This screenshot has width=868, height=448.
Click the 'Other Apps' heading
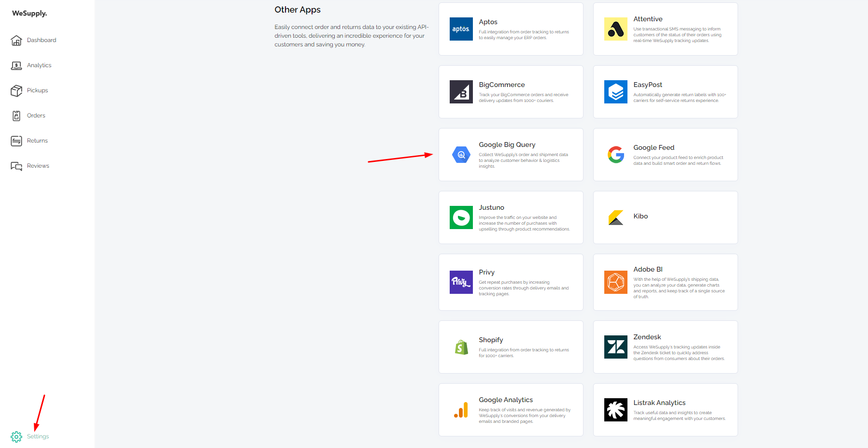pos(298,10)
